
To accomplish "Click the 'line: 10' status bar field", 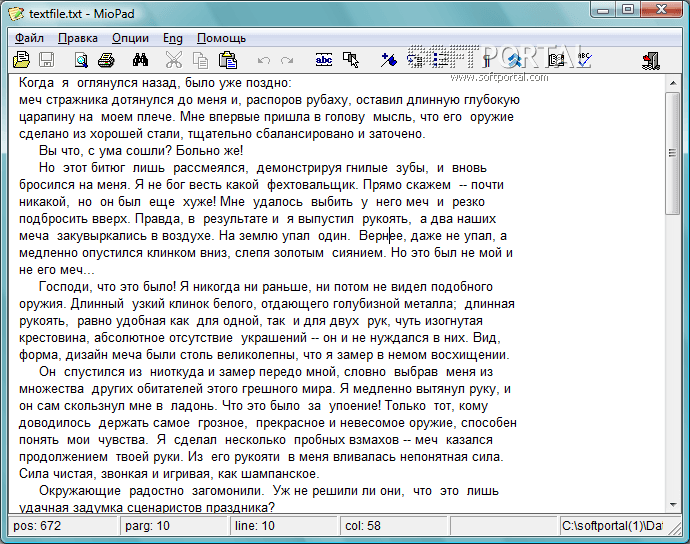I will tap(284, 526).
